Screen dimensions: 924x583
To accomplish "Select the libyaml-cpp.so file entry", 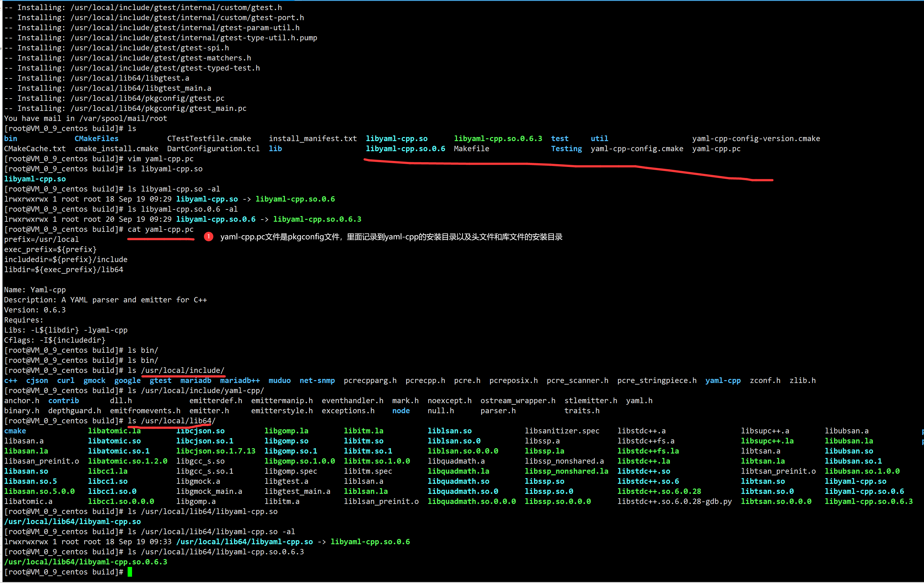I will point(396,139).
